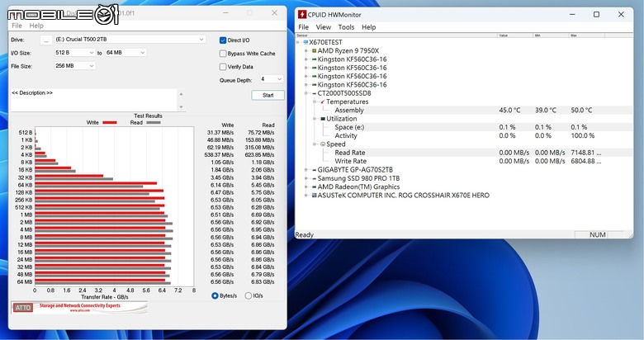Click the AMD Radeon Graphics device icon
The height and width of the screenshot is (340, 644).
[315, 187]
